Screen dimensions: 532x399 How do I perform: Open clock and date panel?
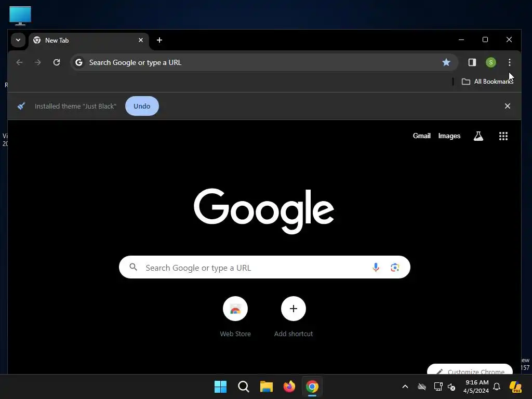tap(476, 387)
